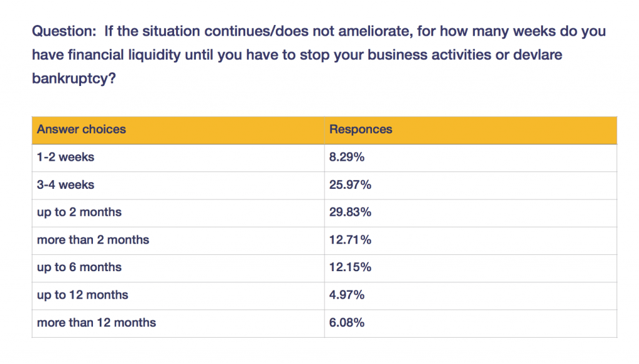Click the up to 12 months cell
Screen dimensions: 639x364
[178, 296]
